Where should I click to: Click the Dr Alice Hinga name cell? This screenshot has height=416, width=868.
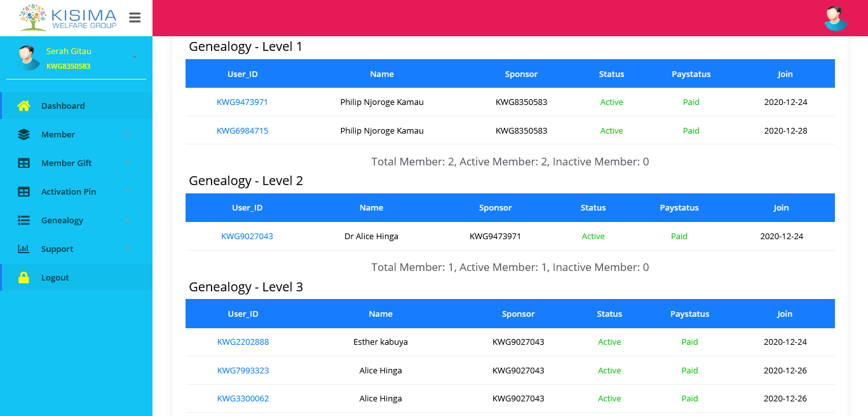(x=371, y=236)
